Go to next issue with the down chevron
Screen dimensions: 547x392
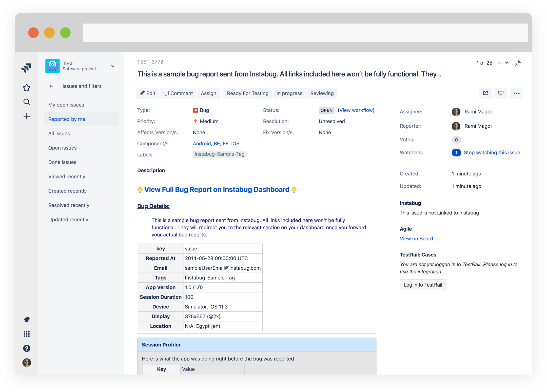506,63
